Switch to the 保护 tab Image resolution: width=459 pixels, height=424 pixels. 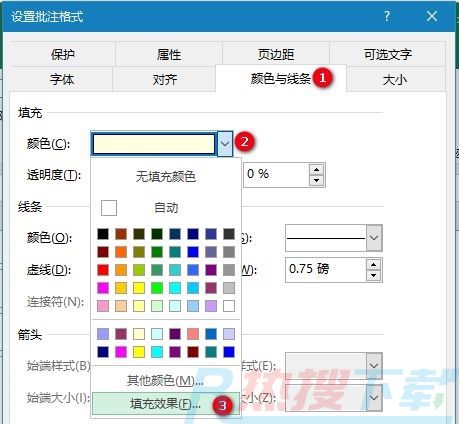point(63,54)
